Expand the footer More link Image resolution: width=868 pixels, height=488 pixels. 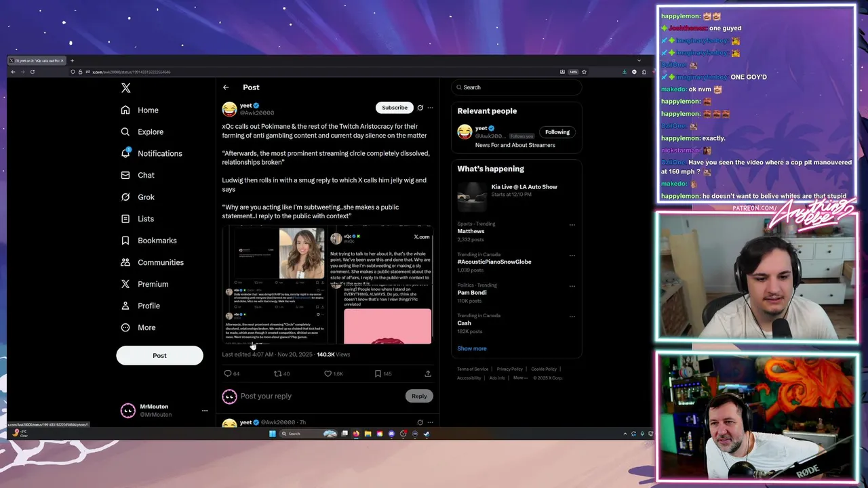519,378
